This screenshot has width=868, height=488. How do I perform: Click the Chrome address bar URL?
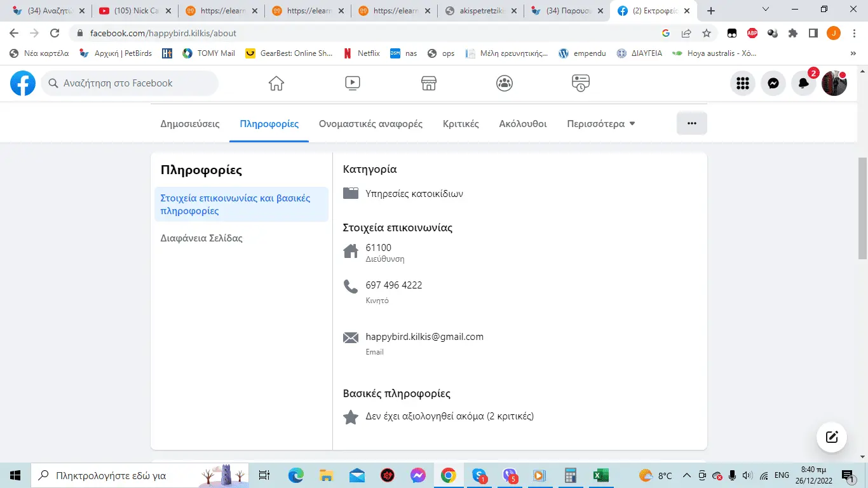pos(163,33)
